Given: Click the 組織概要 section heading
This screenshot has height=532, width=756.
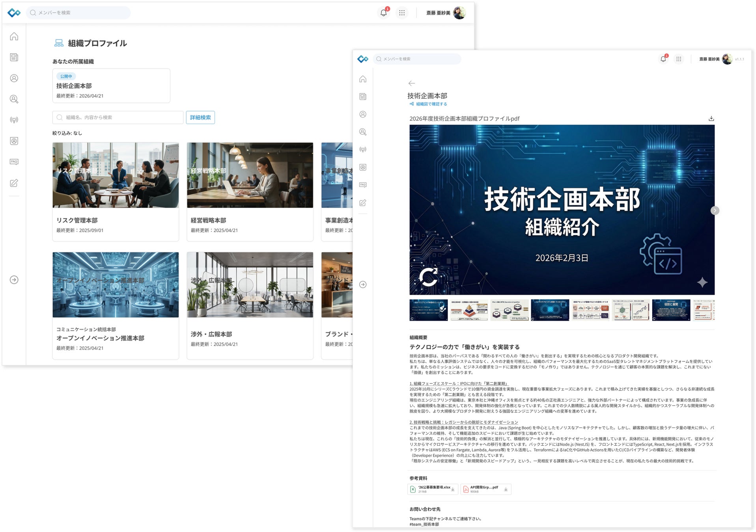Looking at the screenshot, I should tap(418, 338).
